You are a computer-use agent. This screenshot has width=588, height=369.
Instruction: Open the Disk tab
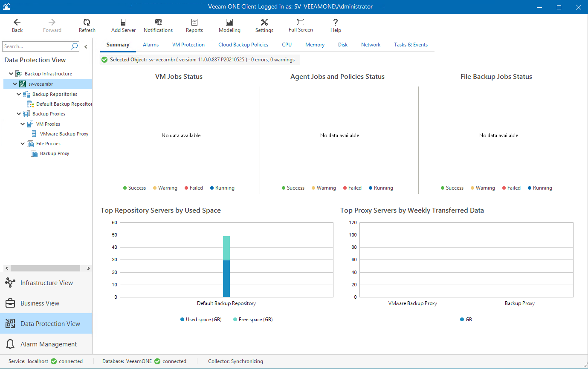[x=343, y=45]
